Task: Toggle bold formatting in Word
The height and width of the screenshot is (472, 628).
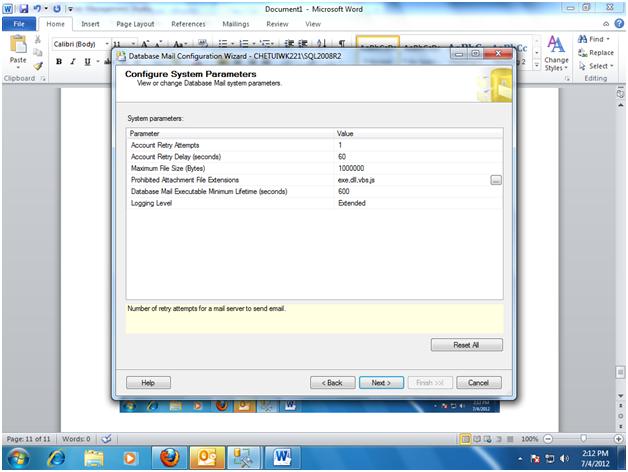Action: tap(59, 61)
